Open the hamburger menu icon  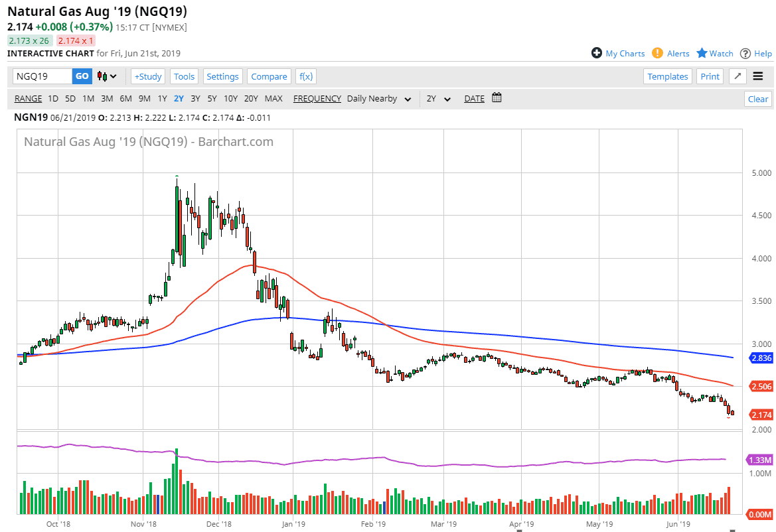tap(758, 76)
